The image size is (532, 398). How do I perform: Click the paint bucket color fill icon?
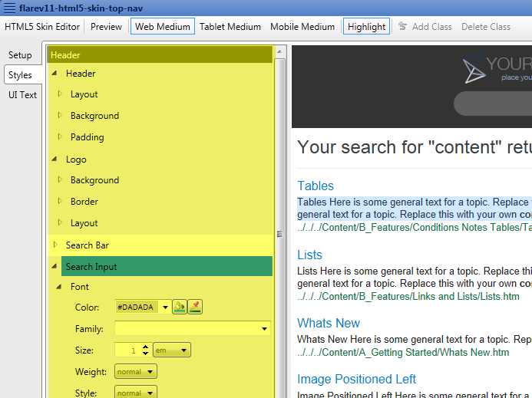point(180,307)
